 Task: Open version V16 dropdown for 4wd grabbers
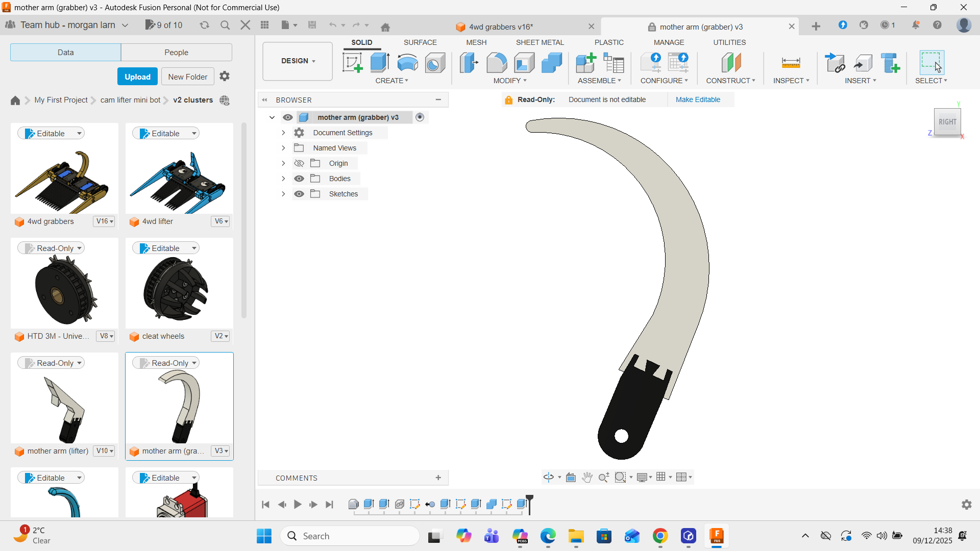click(105, 221)
